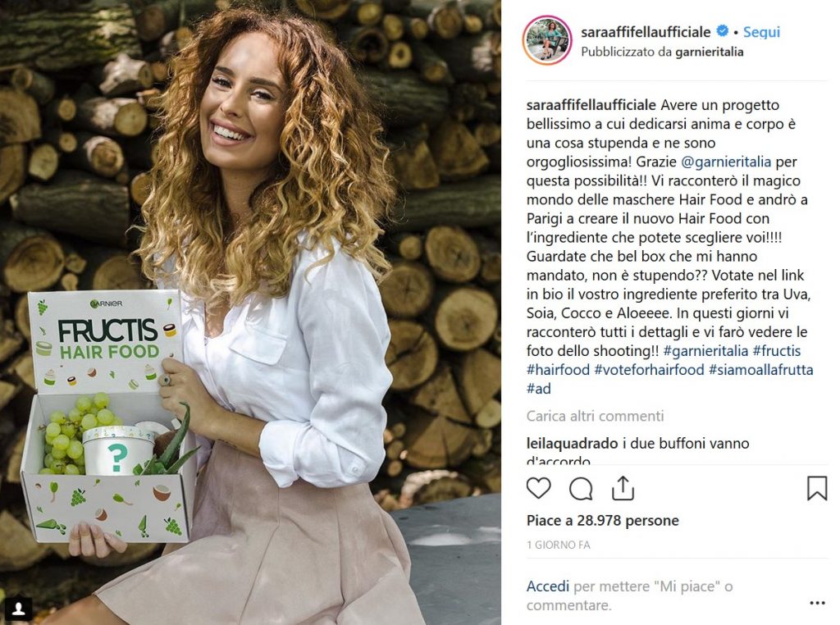Open the three-dot more options menu
The height and width of the screenshot is (625, 840).
[x=818, y=603]
